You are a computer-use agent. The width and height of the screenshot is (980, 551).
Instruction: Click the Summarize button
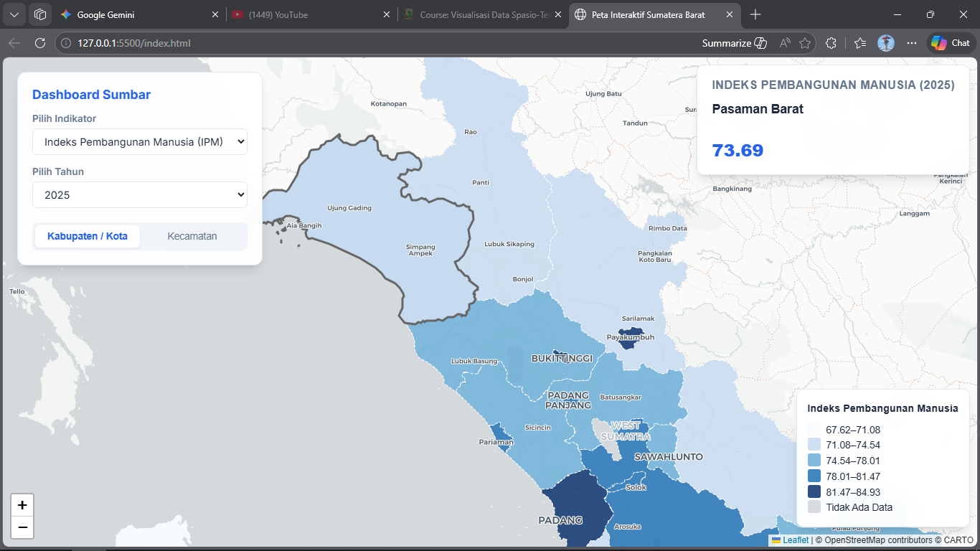pos(735,43)
